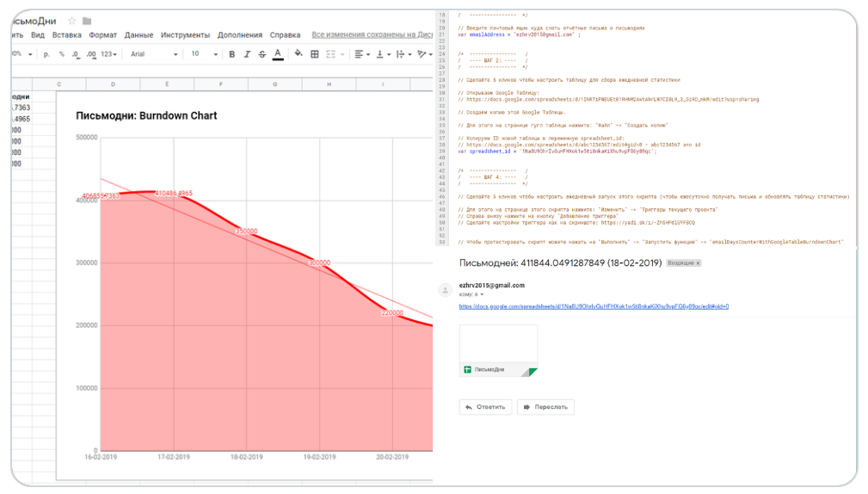The image size is (868, 494).
Task: Open the docs.google.com spreadsheet link in email
Action: [x=594, y=306]
